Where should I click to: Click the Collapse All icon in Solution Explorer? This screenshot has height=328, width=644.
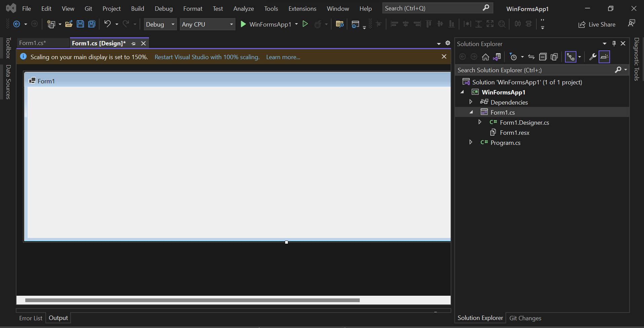pos(543,57)
